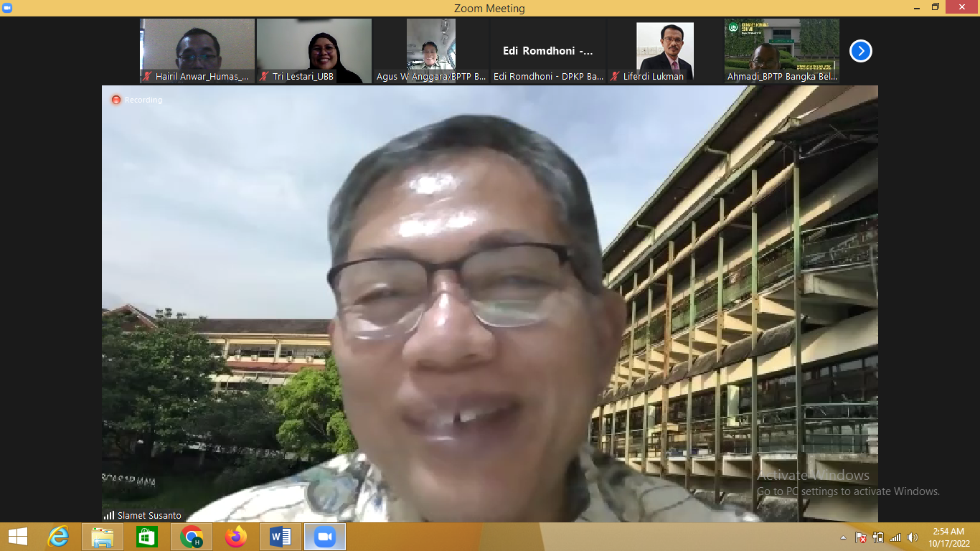Click the "Recording" status text

click(x=143, y=100)
